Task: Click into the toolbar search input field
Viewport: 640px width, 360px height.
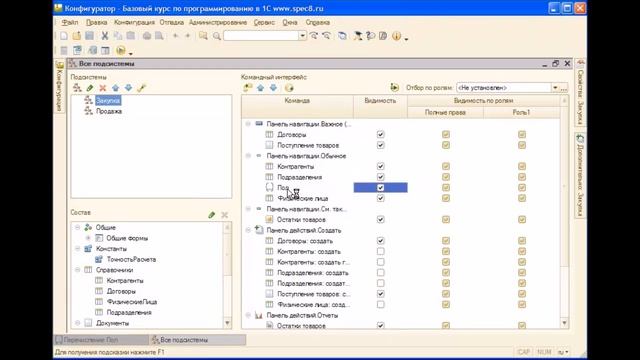Action: pyautogui.click(x=261, y=36)
